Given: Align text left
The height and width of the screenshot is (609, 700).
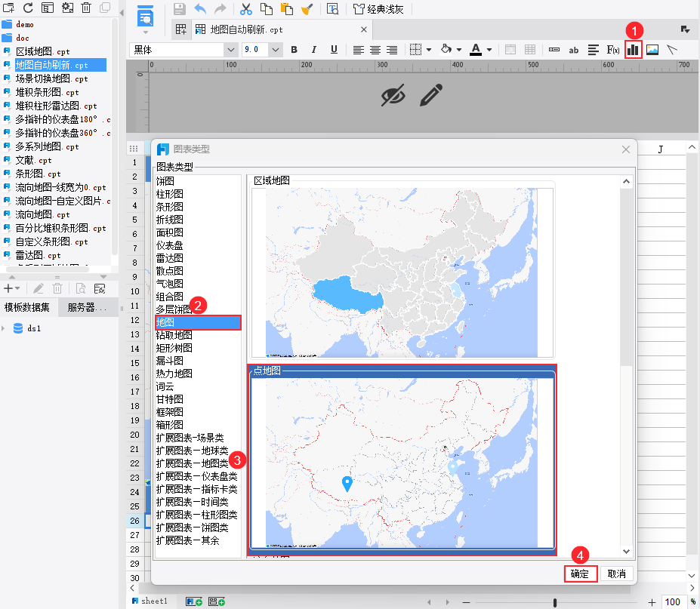Looking at the screenshot, I should tap(358, 50).
